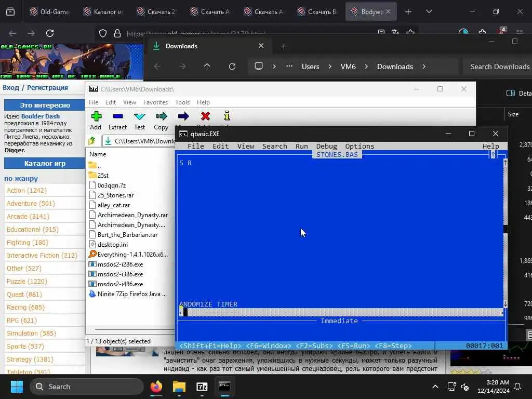532x399 pixels.
Task: Click the 7-Zip Move arrow icon
Action: click(183, 116)
